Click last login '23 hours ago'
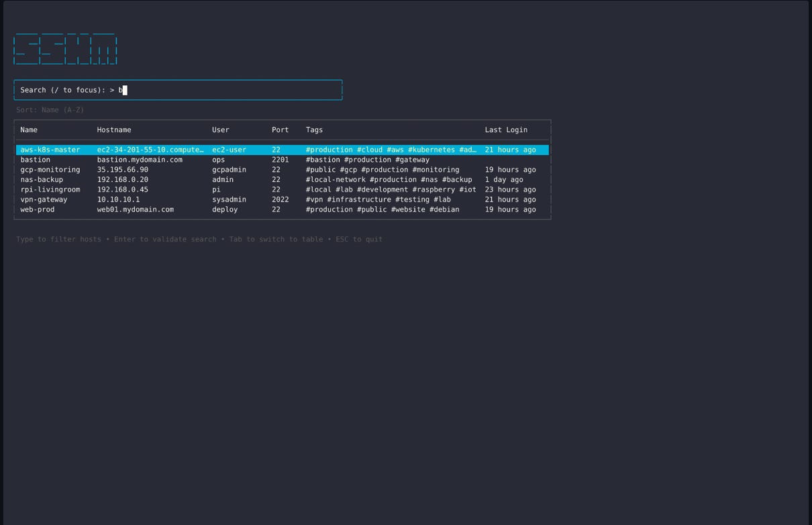The image size is (812, 525). [x=511, y=189]
